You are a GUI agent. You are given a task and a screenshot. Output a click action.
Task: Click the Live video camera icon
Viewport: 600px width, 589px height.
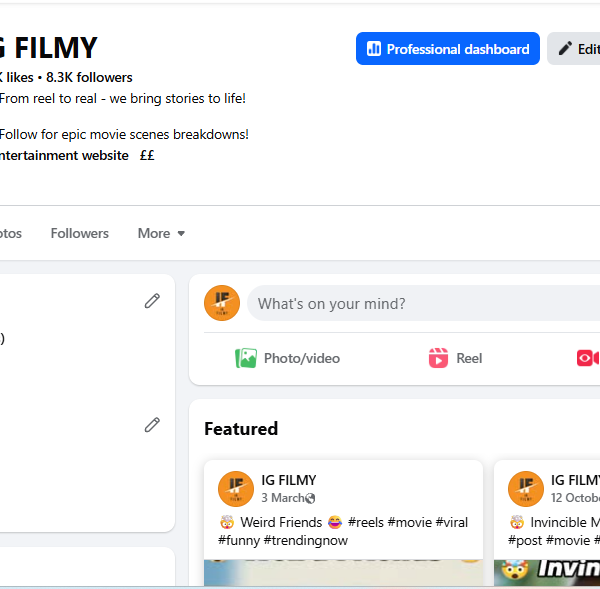(x=588, y=358)
